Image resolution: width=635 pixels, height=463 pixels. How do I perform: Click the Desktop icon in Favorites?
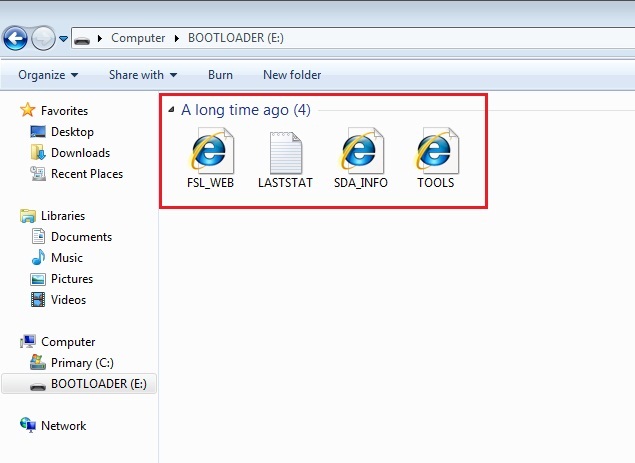(38, 132)
